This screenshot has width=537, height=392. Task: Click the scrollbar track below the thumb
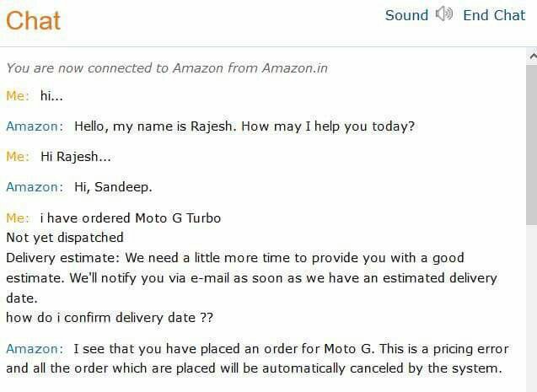click(531, 309)
